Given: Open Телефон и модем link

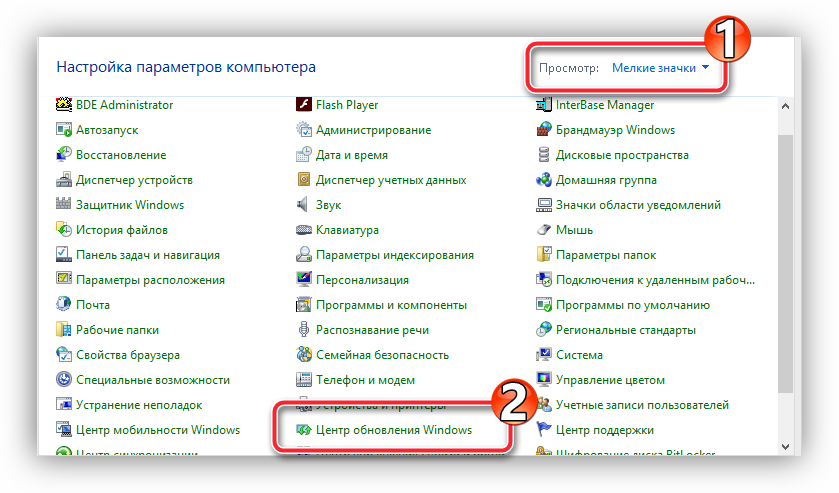Looking at the screenshot, I should [x=365, y=380].
